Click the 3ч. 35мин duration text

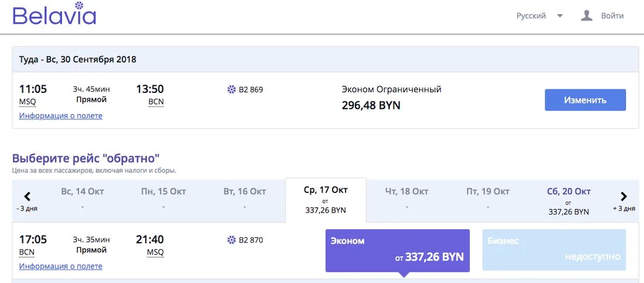pyautogui.click(x=91, y=240)
